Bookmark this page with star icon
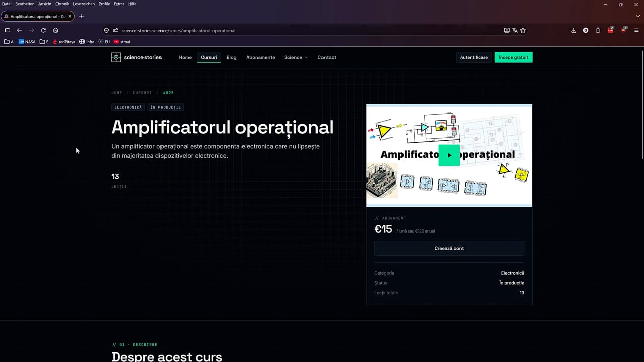The image size is (644, 362). point(523,30)
